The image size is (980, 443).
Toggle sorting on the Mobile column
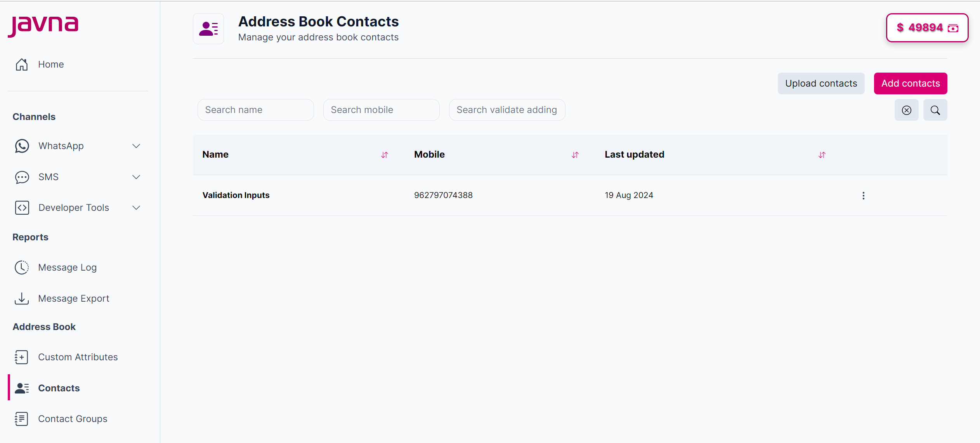[575, 155]
